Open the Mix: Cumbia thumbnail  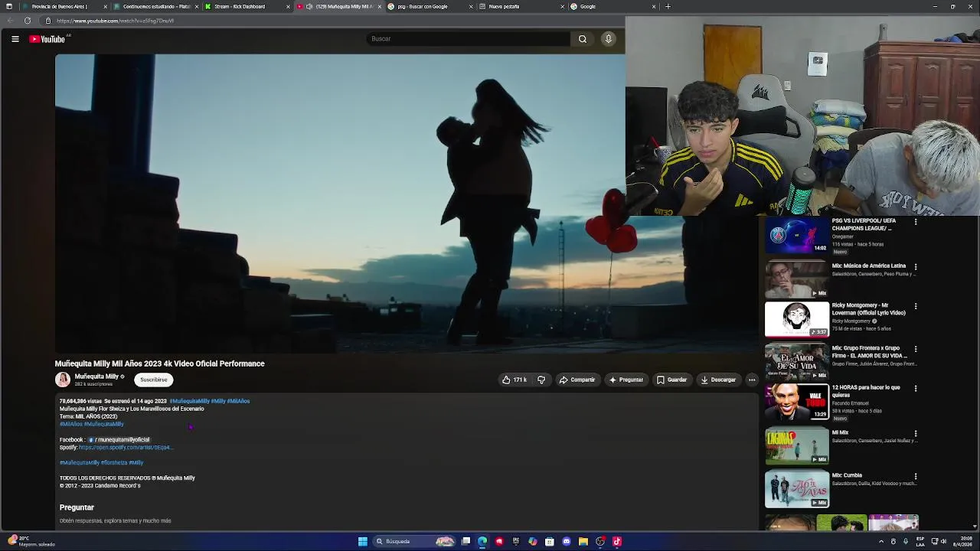tap(797, 489)
